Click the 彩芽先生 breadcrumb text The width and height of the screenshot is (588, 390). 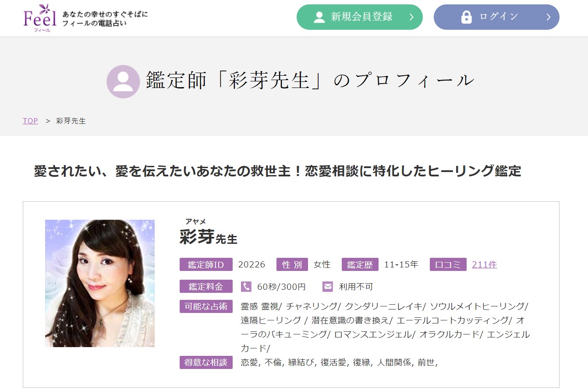point(71,121)
